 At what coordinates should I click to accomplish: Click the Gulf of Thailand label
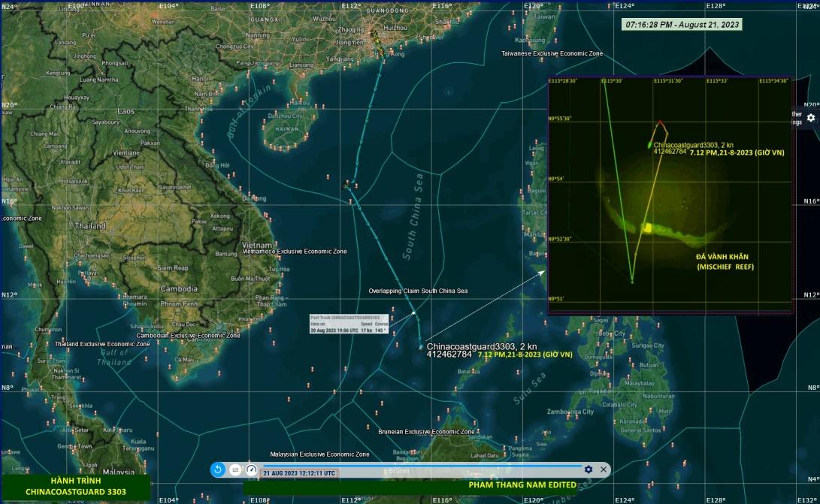(x=114, y=358)
